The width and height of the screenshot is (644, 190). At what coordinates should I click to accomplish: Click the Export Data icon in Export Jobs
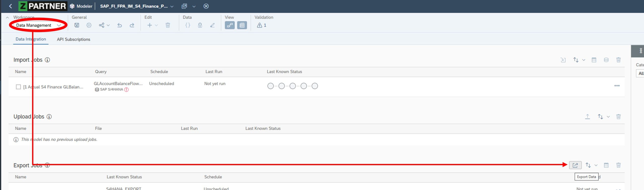pyautogui.click(x=575, y=165)
